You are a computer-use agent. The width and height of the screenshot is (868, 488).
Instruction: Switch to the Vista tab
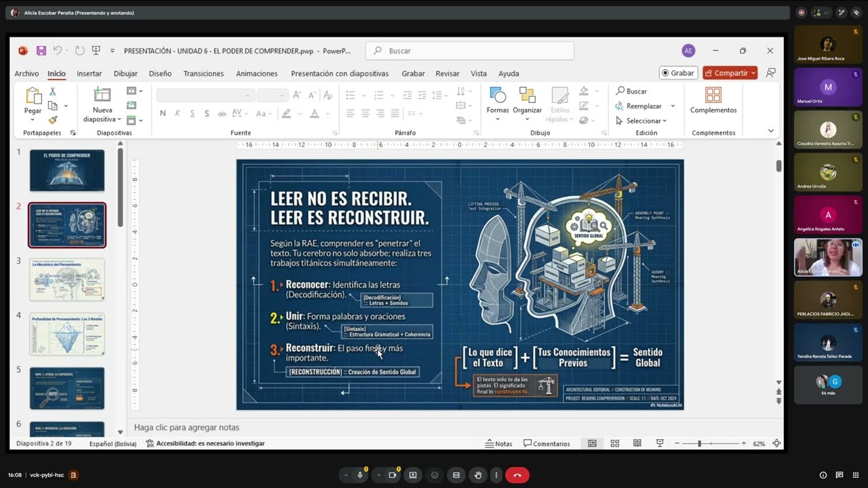(479, 73)
